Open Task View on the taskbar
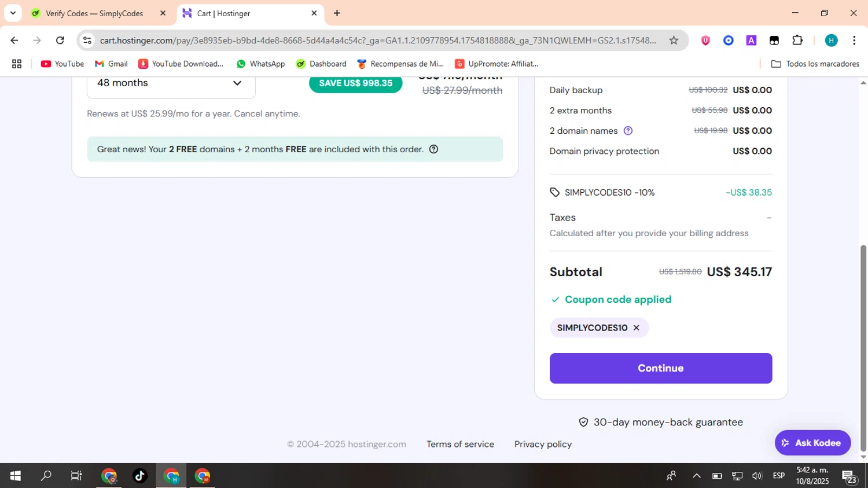Image resolution: width=868 pixels, height=488 pixels. coord(76,476)
